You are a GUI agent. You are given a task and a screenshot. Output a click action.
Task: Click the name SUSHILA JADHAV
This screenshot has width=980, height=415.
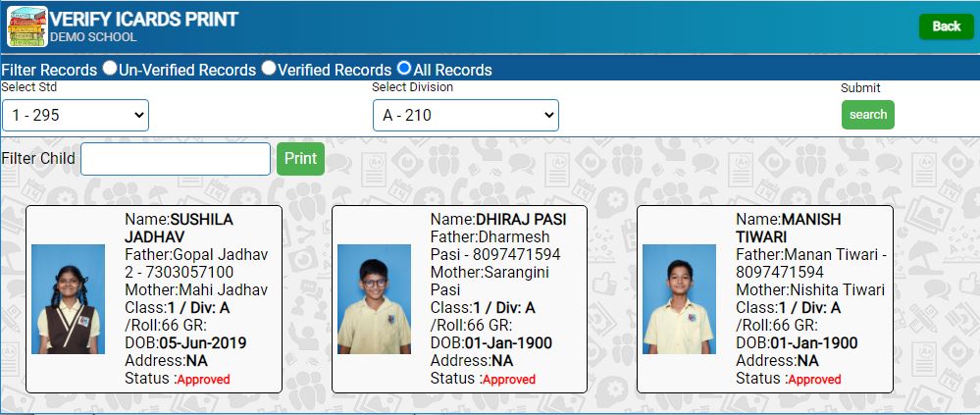click(179, 229)
